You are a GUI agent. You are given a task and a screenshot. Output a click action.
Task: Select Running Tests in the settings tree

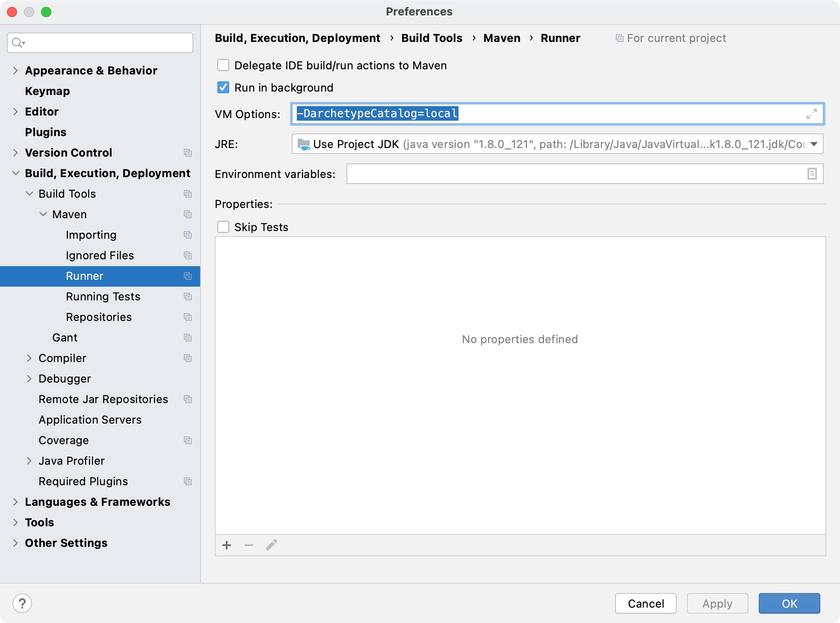103,297
